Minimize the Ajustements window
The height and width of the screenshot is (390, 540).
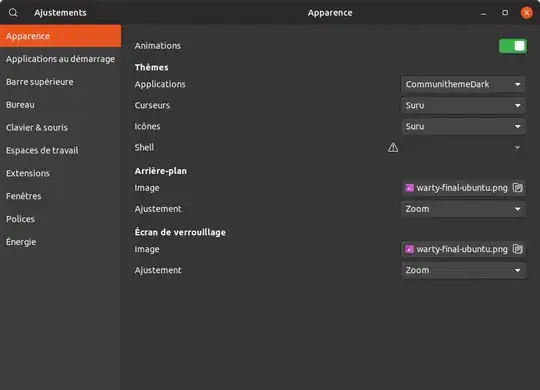pos(484,13)
